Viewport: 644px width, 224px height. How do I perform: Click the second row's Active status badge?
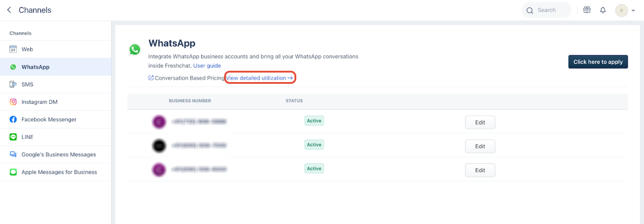click(314, 145)
